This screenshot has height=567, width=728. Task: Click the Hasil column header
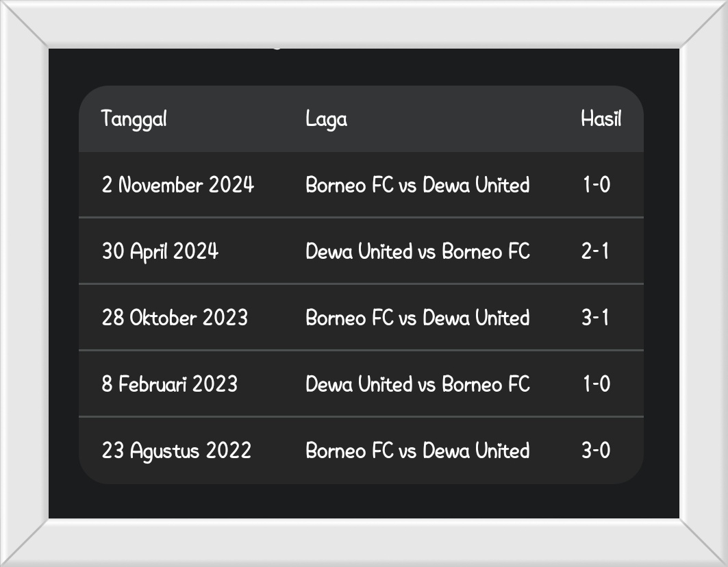pyautogui.click(x=601, y=119)
